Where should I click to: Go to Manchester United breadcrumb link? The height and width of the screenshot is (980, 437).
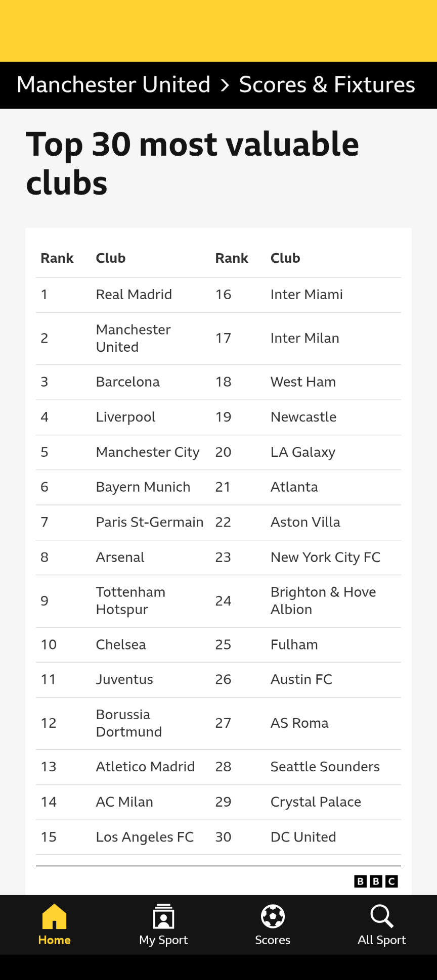(113, 85)
